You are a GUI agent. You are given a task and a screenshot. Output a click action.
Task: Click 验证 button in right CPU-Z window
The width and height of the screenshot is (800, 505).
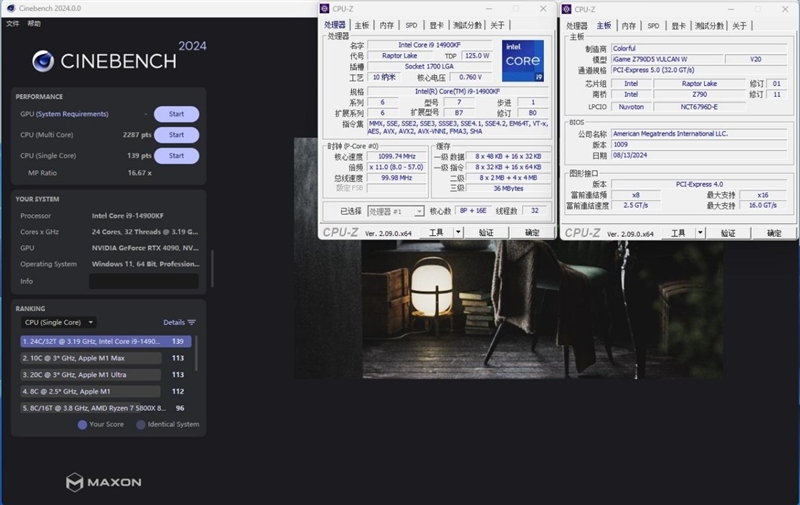728,233
